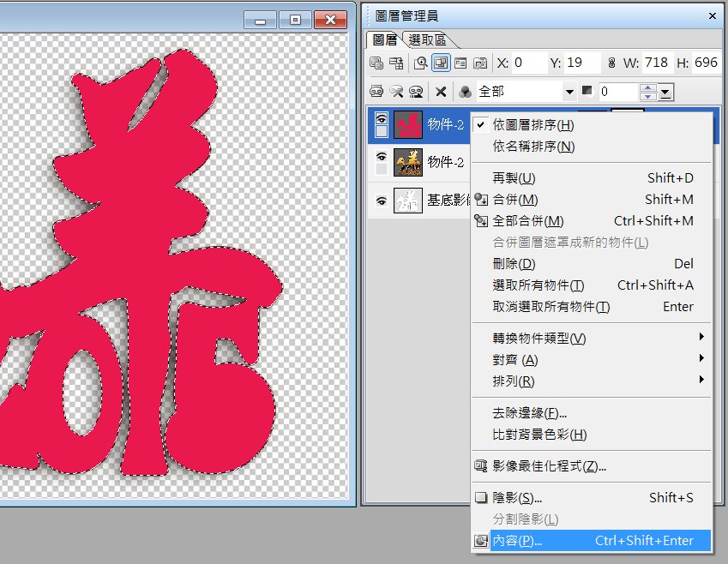Click the mask with arrow icon
728x564 pixels.
416,92
